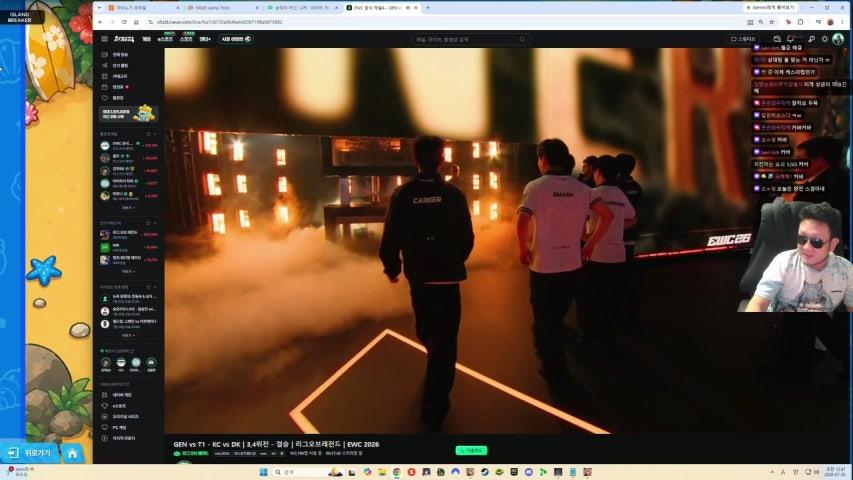This screenshot has height=480, width=853.
Task: Open 카테고리 in the left sidebar
Action: (115, 77)
